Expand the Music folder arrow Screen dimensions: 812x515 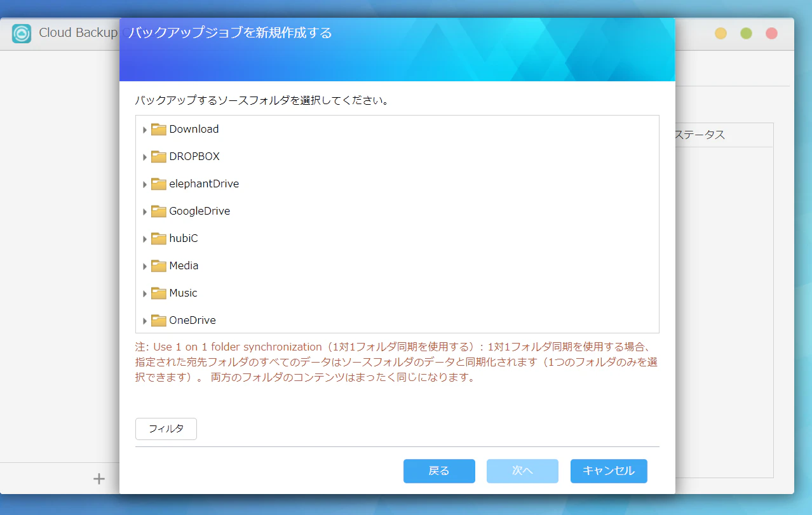click(145, 294)
